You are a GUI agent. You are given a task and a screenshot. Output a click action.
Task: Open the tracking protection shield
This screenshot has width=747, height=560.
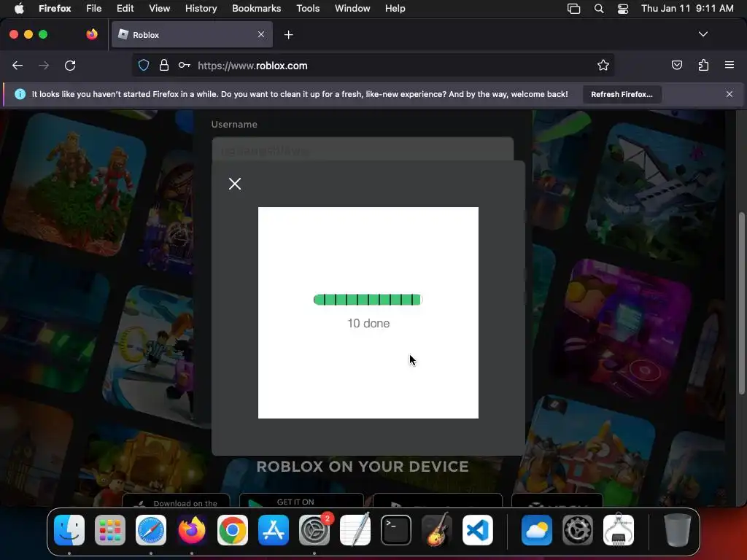(x=144, y=66)
